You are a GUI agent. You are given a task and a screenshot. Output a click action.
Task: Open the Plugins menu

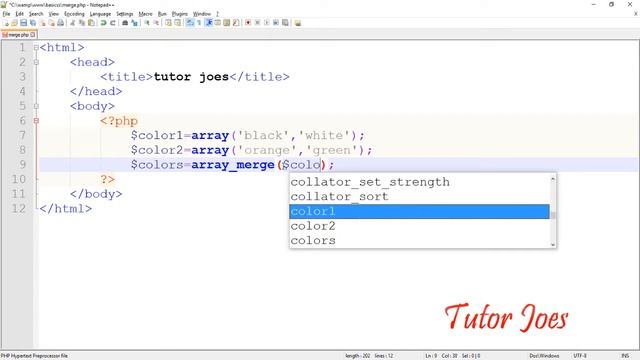[x=180, y=14]
